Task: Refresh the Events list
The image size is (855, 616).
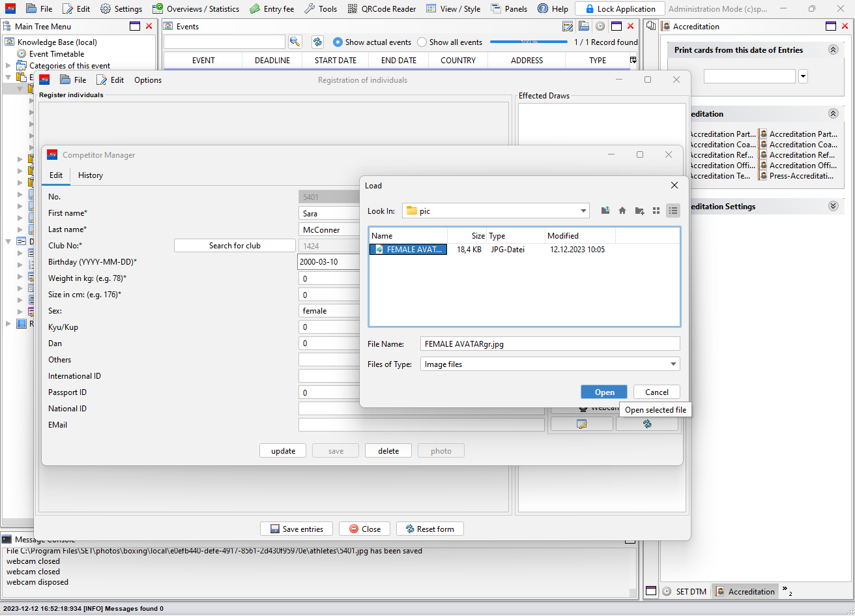Action: [x=317, y=42]
